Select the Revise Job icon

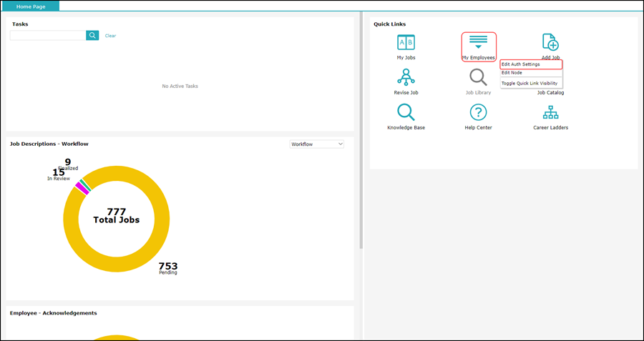click(x=406, y=77)
